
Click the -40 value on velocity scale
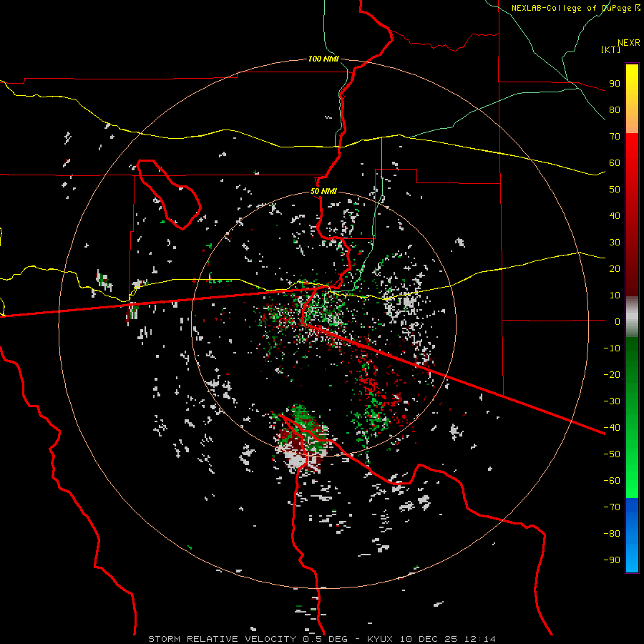tap(612, 428)
